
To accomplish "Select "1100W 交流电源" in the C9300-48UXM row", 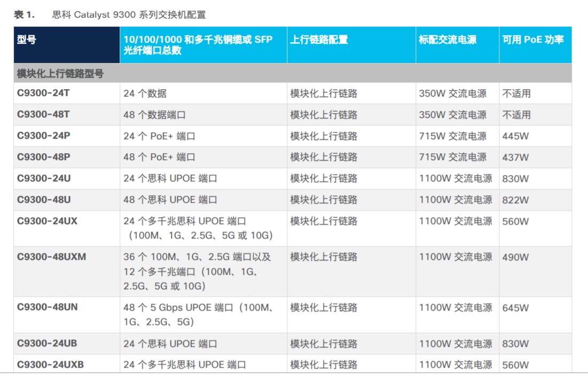I will 456,257.
